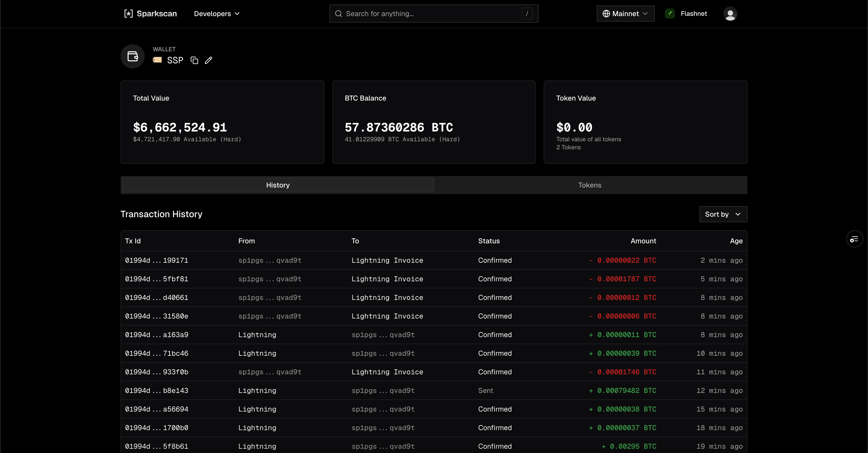Switch to the Tokens tab
The width and height of the screenshot is (868, 453).
point(589,185)
